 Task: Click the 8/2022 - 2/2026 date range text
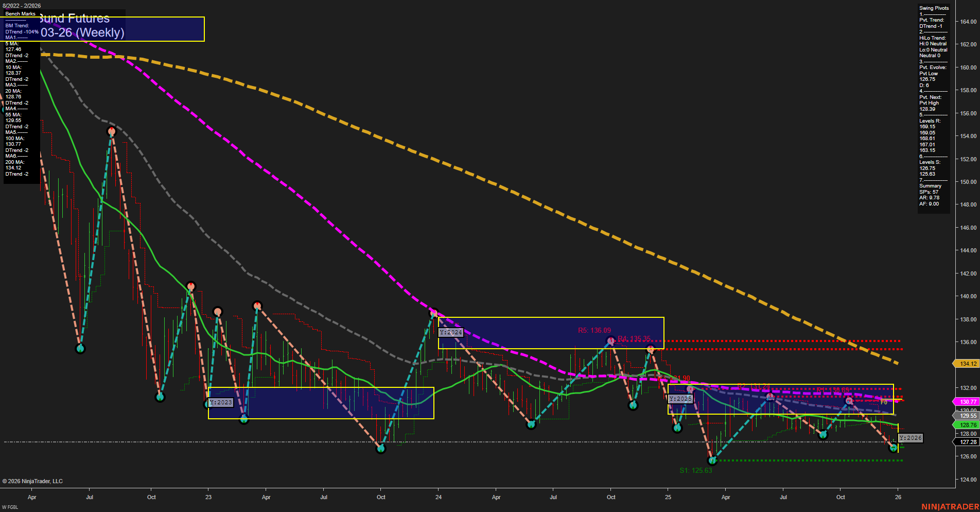point(21,5)
